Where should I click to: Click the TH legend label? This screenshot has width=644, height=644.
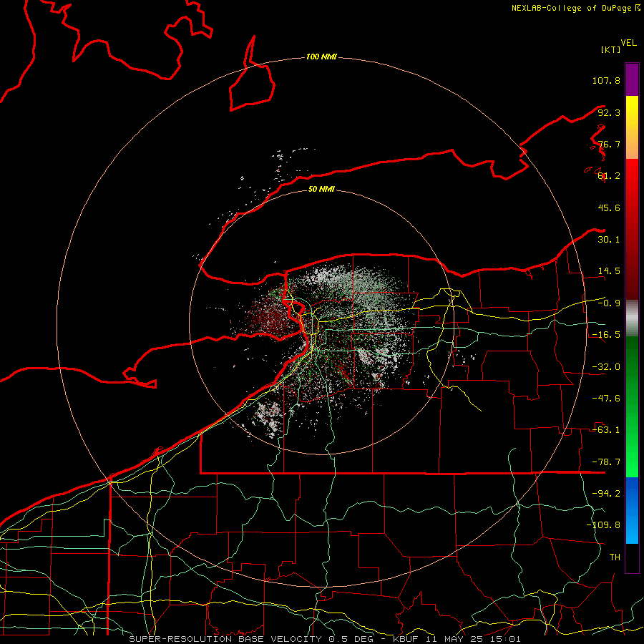pyautogui.click(x=615, y=557)
